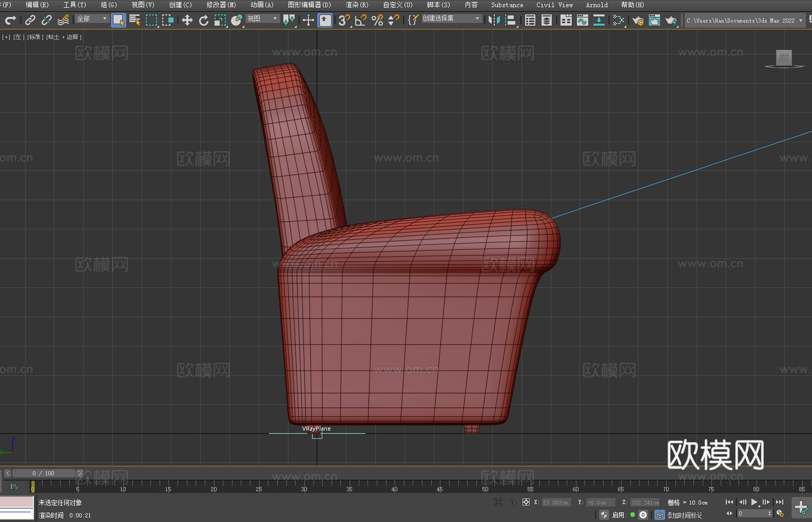Viewport: 812px width, 522px height.
Task: Click the Align tool icon
Action: 511,20
